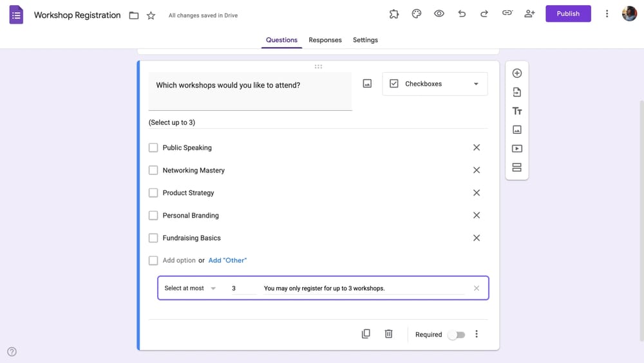
Task: Add a new question from the side toolbar
Action: (x=516, y=73)
